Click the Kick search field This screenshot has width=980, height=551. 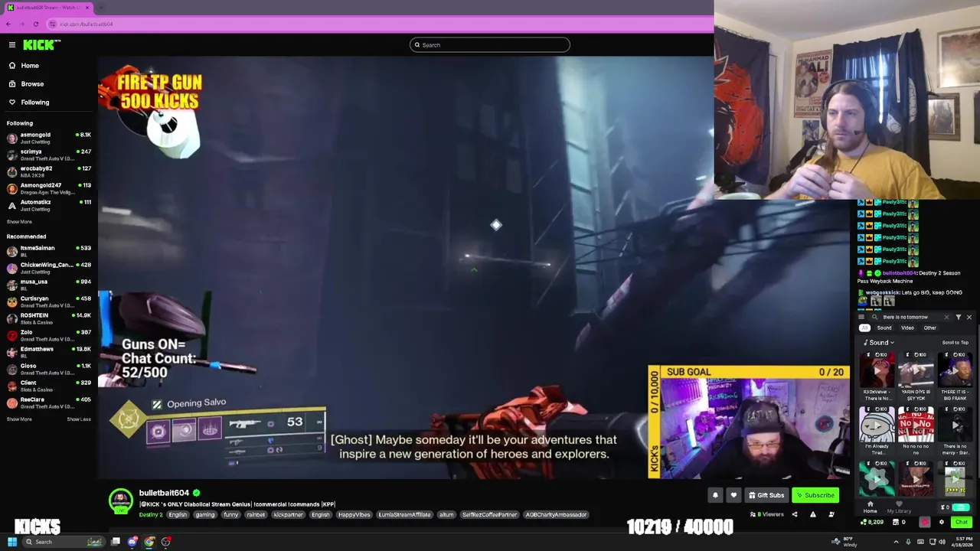coord(490,45)
